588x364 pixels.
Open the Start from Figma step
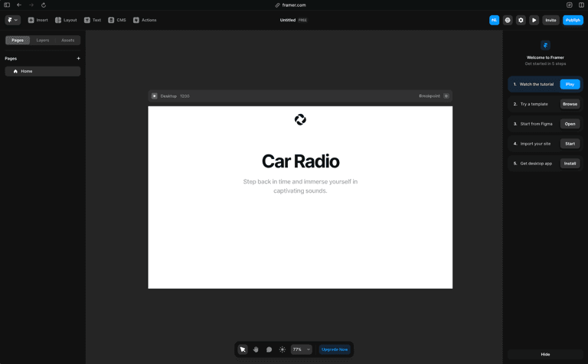click(570, 124)
